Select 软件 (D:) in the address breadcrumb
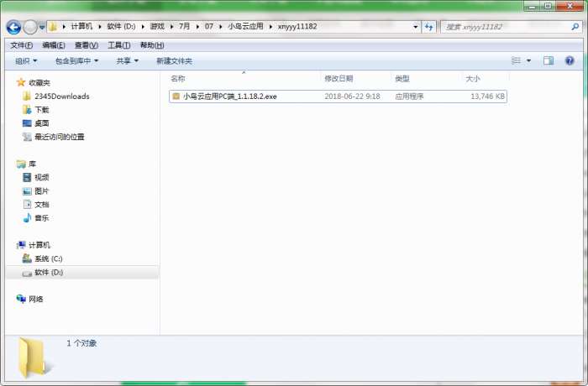588x386 pixels. [x=121, y=26]
